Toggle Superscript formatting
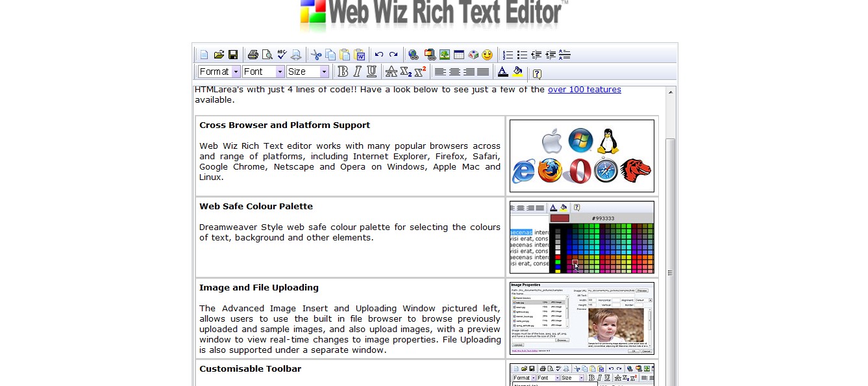This screenshot has height=386, width=868. 420,71
